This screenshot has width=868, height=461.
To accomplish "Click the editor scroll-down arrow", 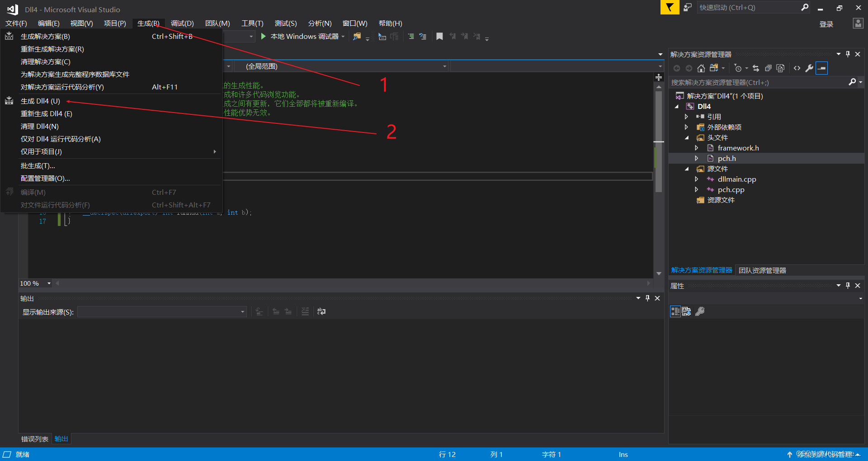I will click(659, 273).
